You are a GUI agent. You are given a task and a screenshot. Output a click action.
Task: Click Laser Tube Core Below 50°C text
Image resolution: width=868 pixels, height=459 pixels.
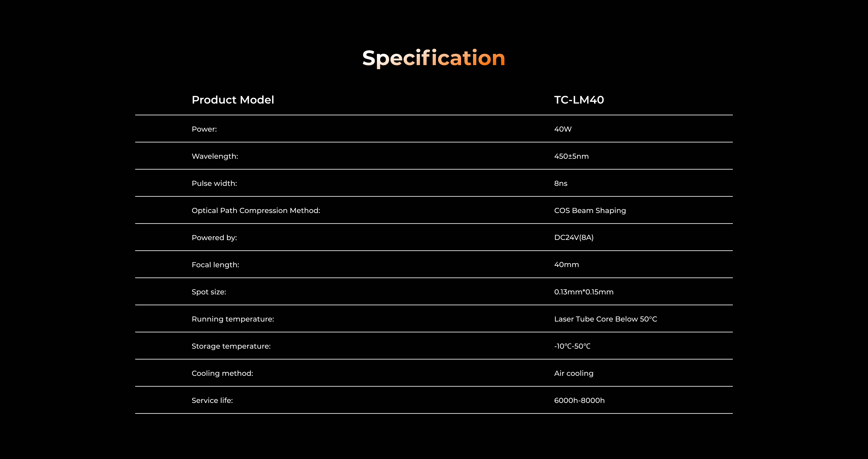point(606,319)
